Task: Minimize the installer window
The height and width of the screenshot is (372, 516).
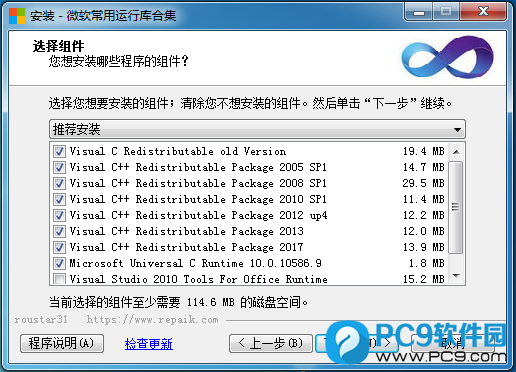Action: point(419,13)
